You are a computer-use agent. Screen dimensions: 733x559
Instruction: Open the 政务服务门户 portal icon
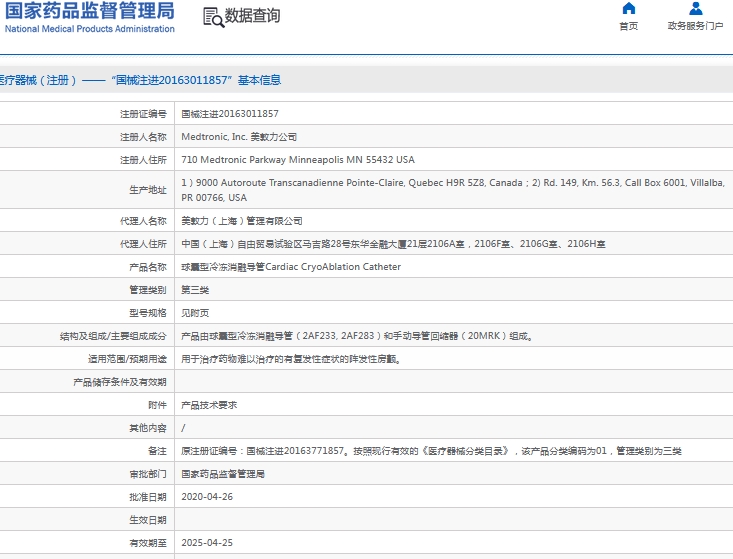(696, 8)
